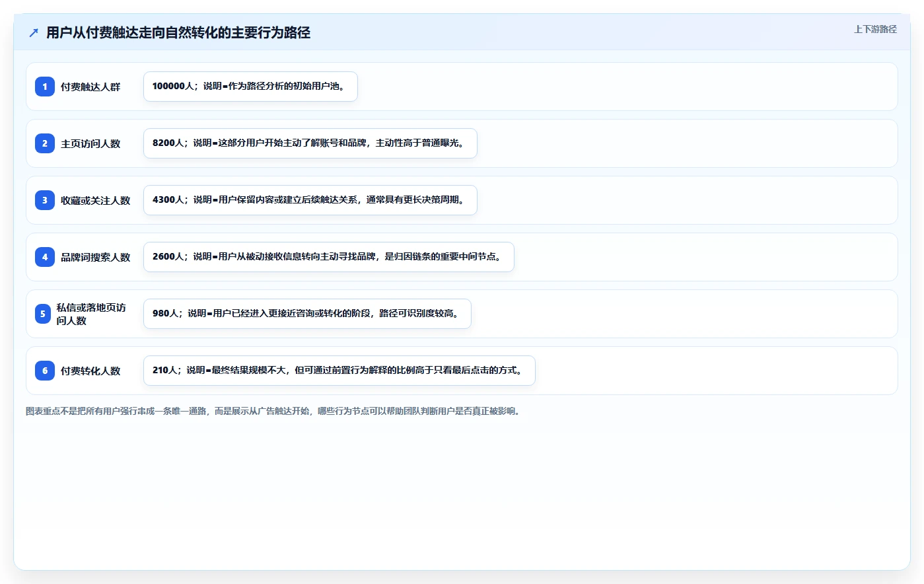Screen dimensions: 924x584
Task: Click the footnote starting with 图表重点不是
Action: [273, 411]
